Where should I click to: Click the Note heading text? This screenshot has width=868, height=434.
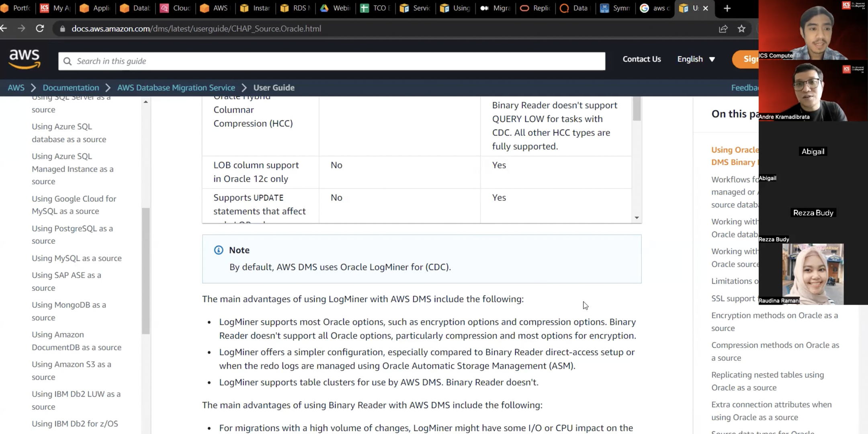click(x=239, y=250)
